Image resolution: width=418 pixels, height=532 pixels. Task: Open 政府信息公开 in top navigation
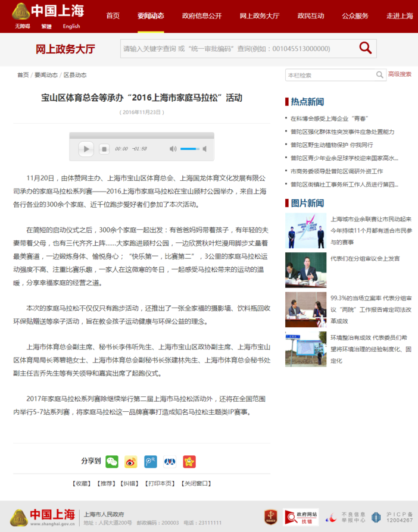(x=201, y=16)
